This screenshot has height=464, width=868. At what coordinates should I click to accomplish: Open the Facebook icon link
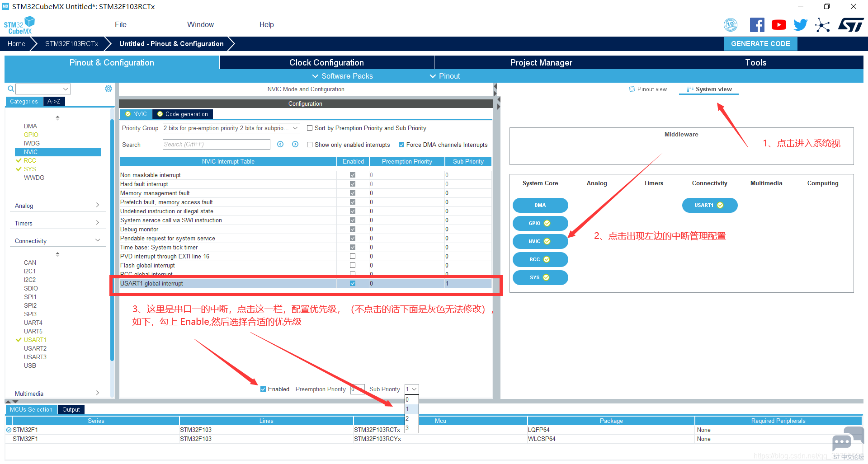(x=757, y=25)
